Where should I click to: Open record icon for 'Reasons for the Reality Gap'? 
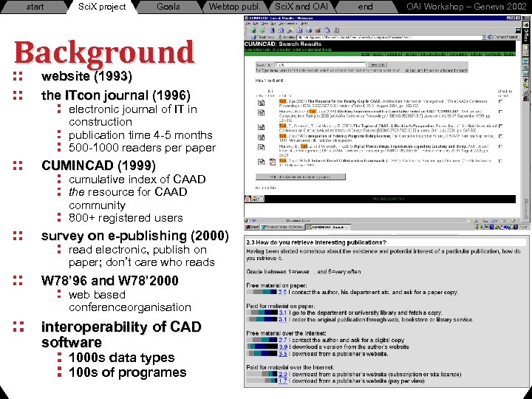(x=262, y=103)
